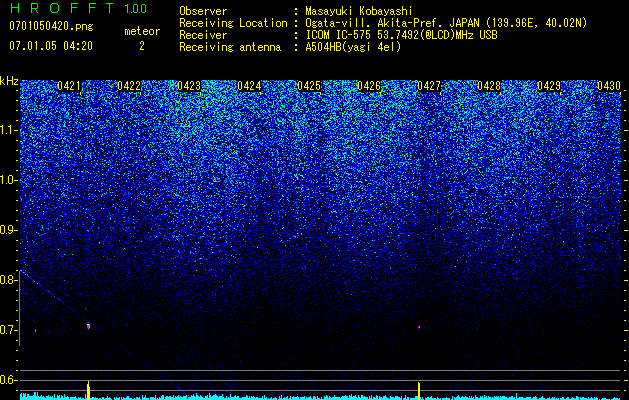629x400 pixels.
Task: Click the Observer name Masayuki Kobayashi
Action: [x=358, y=11]
